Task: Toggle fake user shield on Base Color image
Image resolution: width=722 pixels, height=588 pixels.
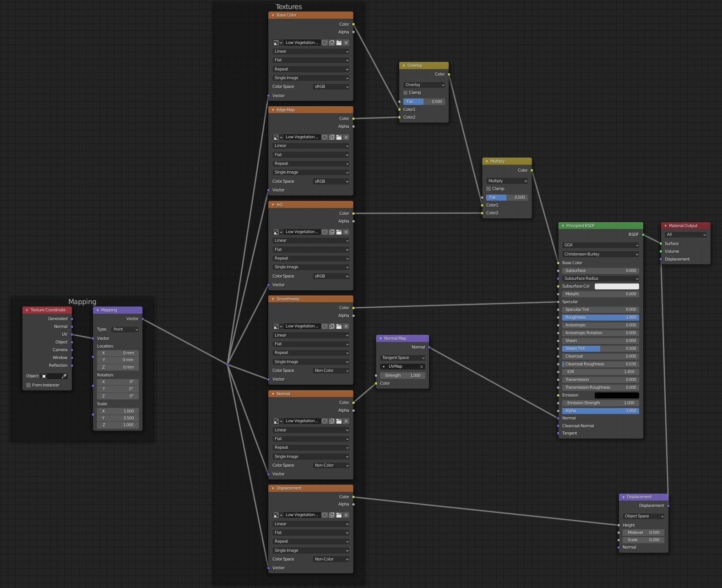Action: (325, 43)
